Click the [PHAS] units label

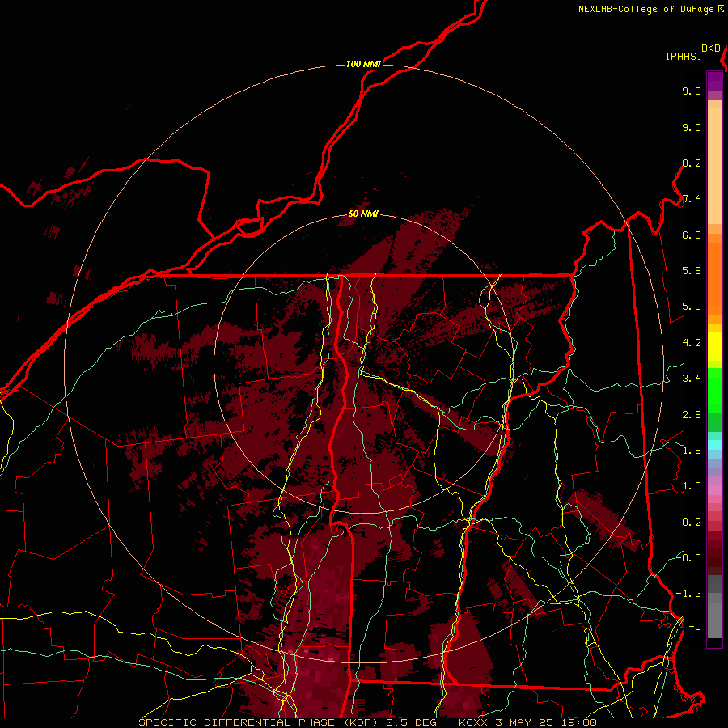(x=684, y=57)
